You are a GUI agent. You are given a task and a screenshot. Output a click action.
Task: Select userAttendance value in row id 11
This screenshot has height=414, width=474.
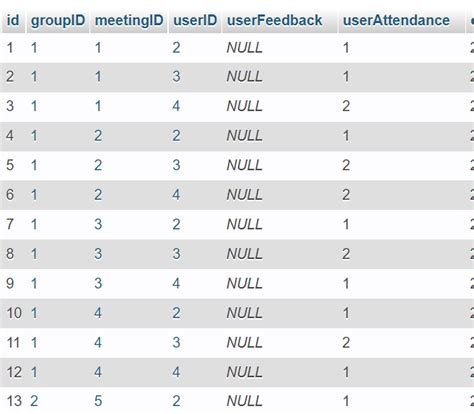[x=346, y=343]
